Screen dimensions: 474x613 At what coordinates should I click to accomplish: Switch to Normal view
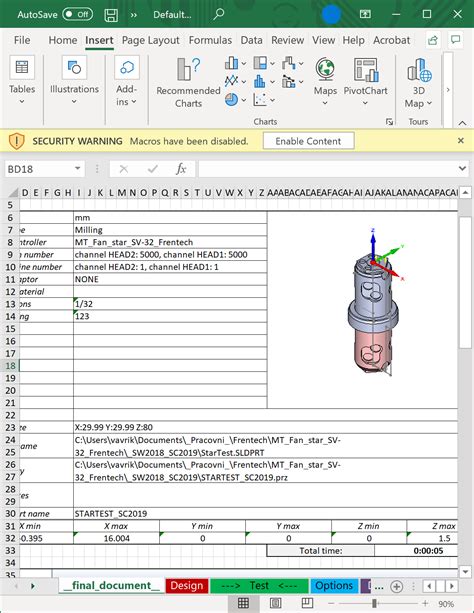tap(243, 603)
